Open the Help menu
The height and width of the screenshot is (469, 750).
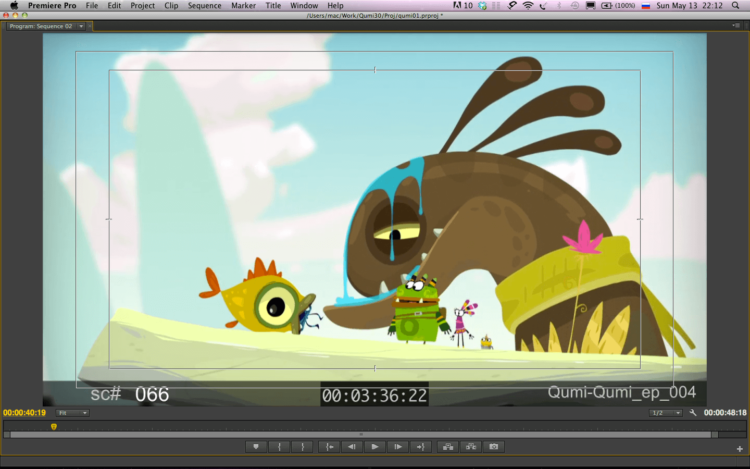(335, 6)
